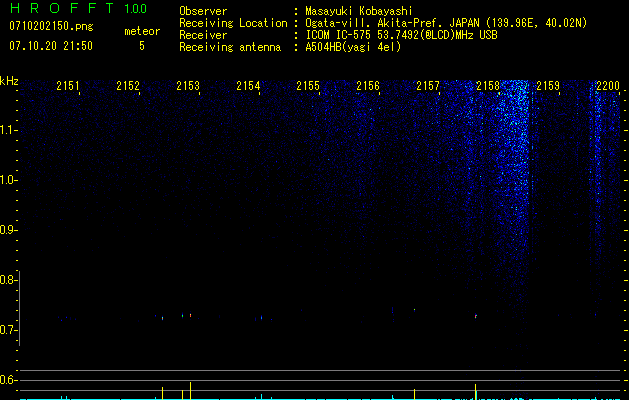Click the kHz axis unit label
The width and height of the screenshot is (629, 400).
tap(9, 81)
